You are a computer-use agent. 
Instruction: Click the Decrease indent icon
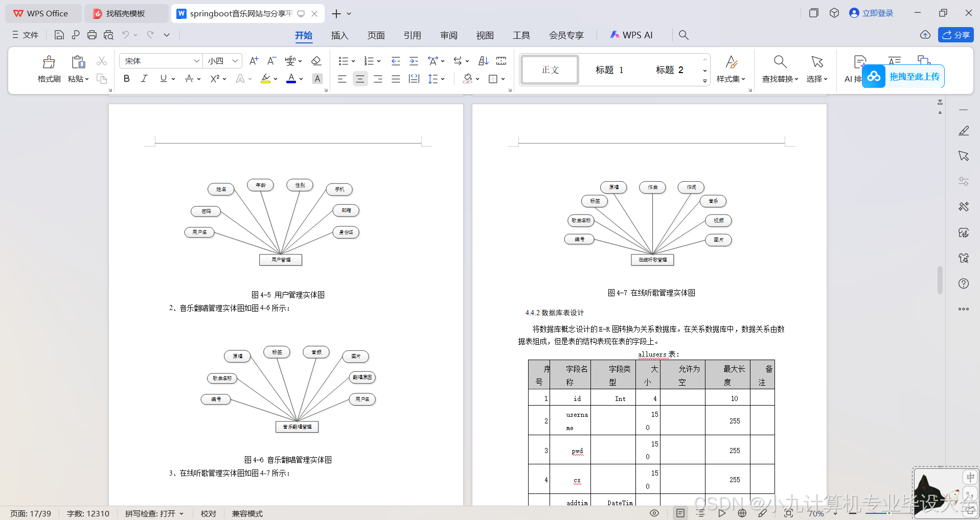(396, 61)
